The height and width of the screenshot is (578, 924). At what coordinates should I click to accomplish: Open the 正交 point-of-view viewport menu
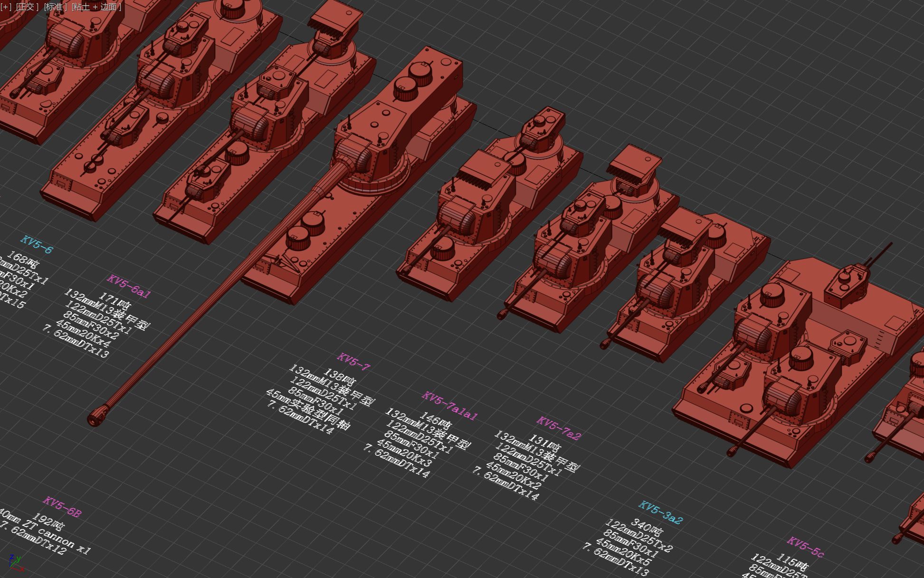coord(28,7)
